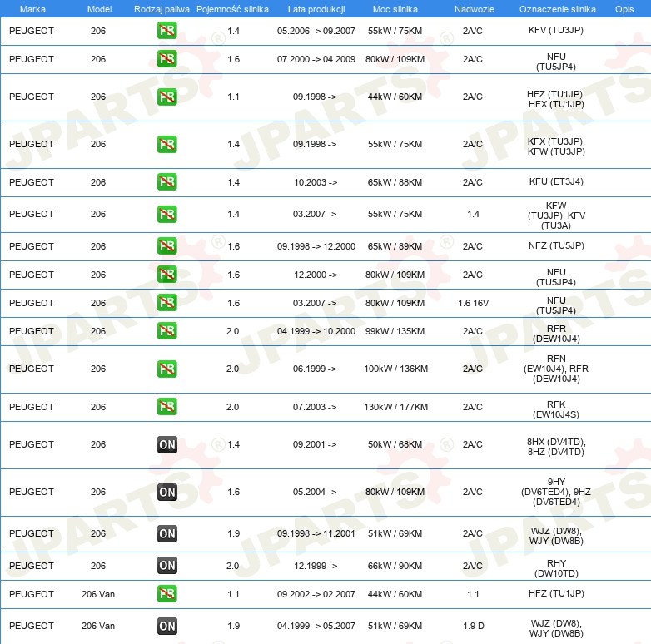Click the Model column header
Screen dimensions: 651x644
pos(99,9)
